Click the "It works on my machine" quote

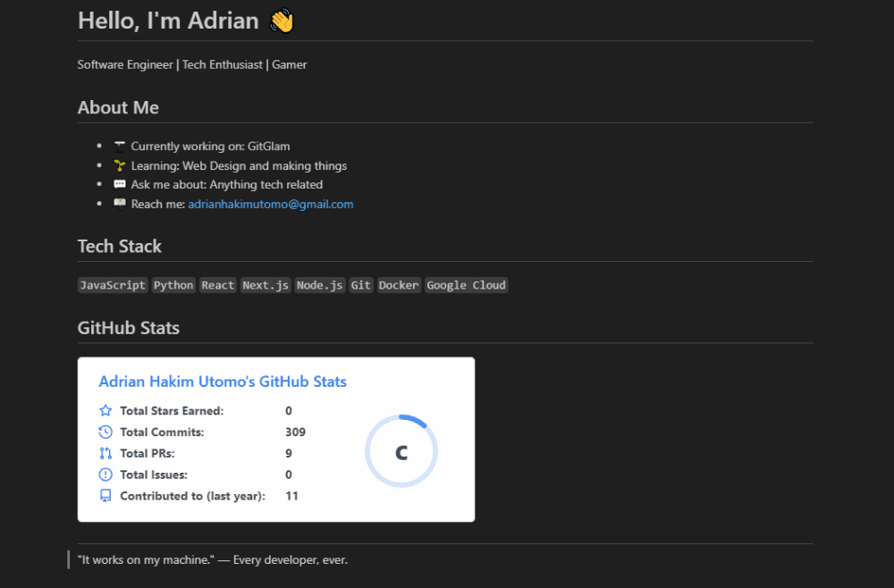213,560
